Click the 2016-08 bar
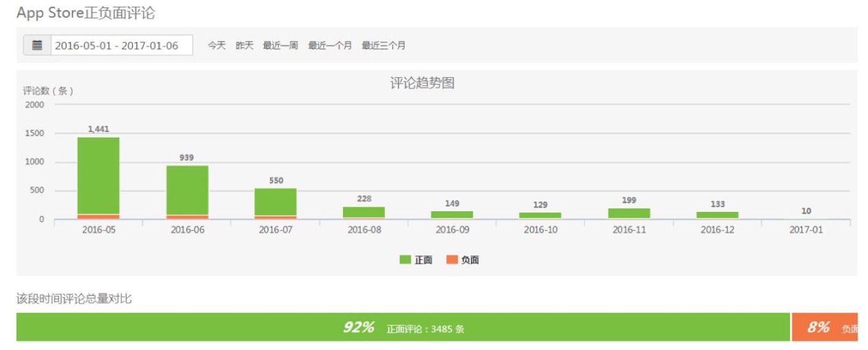 [x=364, y=212]
